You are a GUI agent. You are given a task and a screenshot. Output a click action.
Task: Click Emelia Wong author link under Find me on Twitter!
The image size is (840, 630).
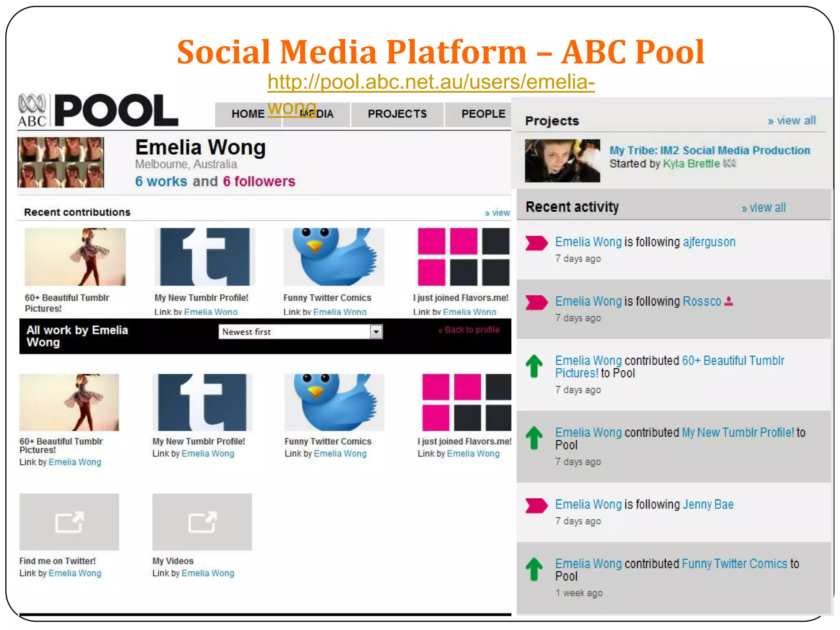75,573
